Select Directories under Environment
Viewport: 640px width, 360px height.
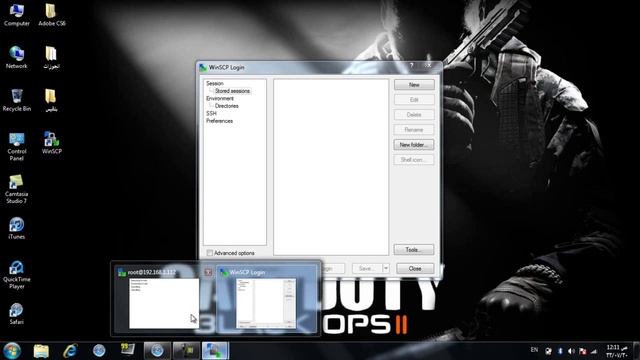click(x=227, y=106)
